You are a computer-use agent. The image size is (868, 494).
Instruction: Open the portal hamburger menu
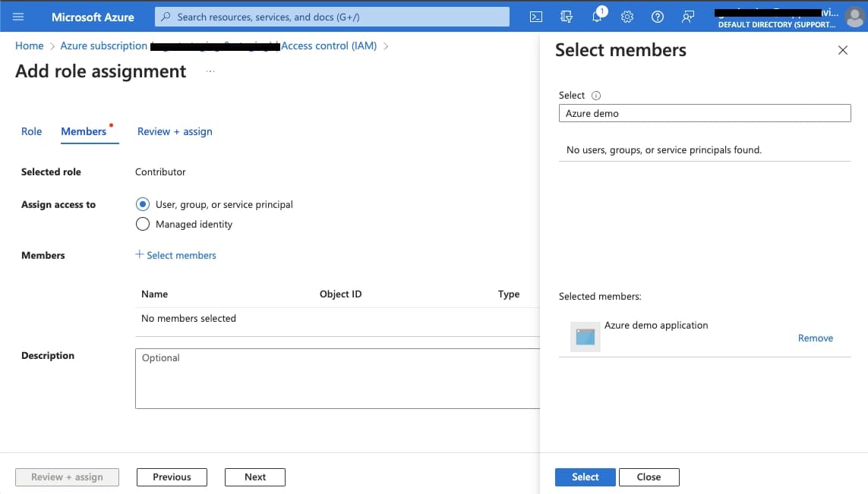click(x=19, y=17)
